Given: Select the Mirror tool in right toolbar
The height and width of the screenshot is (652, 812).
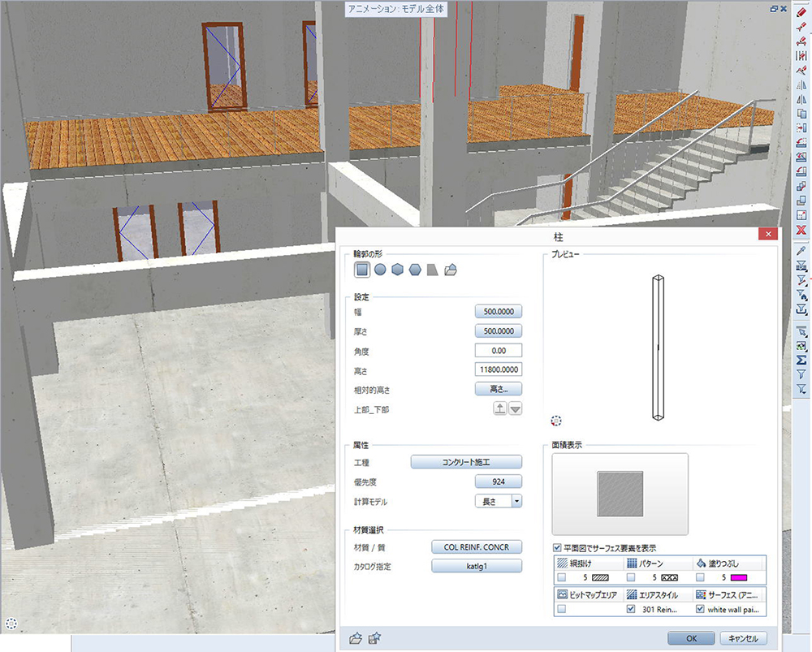Looking at the screenshot, I should pos(801,85).
